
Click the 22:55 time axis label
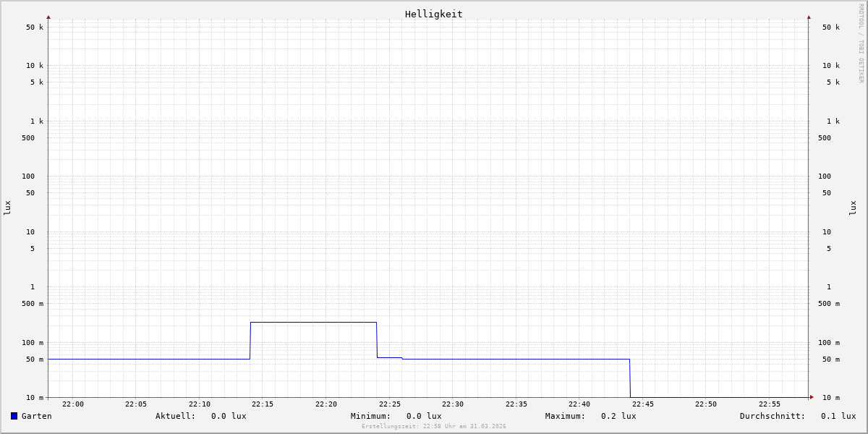(x=770, y=404)
